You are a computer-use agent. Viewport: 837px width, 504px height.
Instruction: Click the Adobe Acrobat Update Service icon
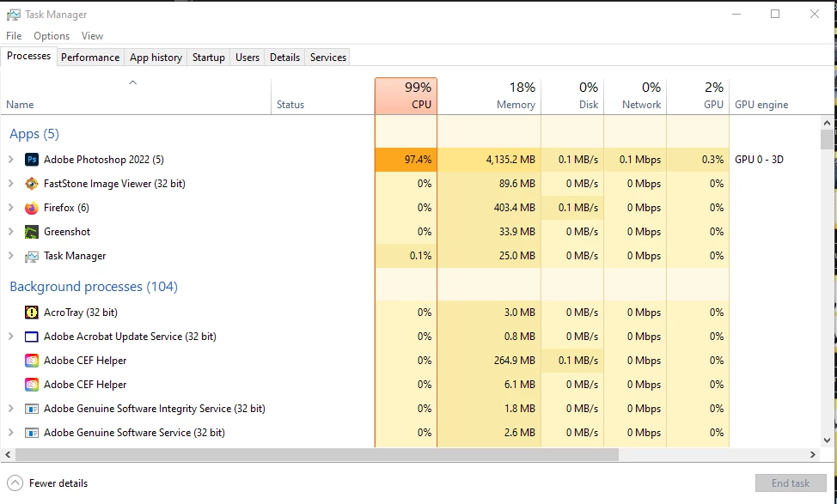pos(32,337)
